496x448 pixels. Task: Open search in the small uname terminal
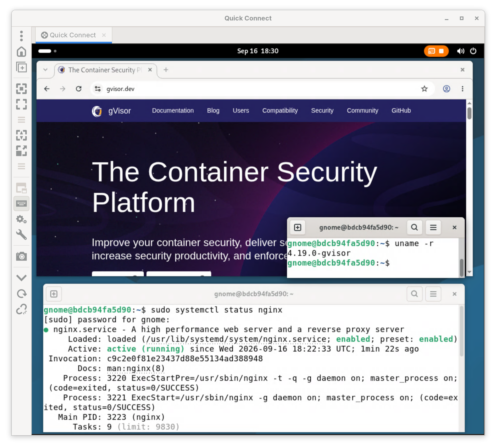(414, 227)
